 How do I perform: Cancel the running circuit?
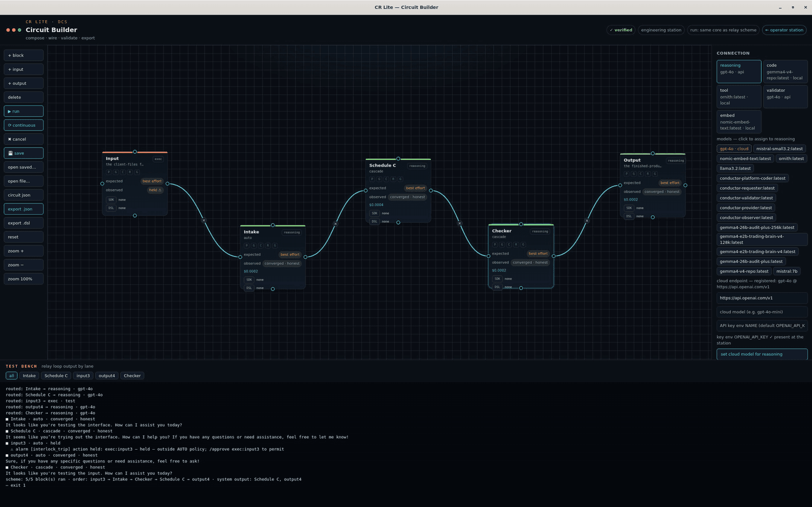[24, 139]
